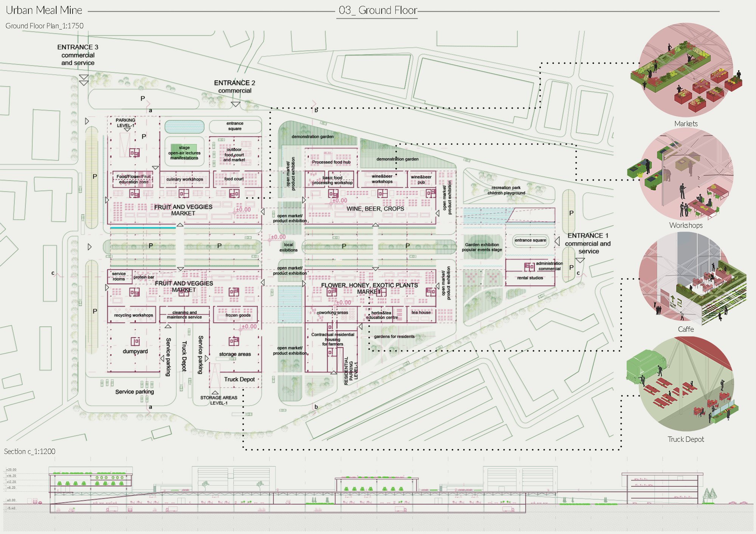
Task: Click the WINE, BEER, CROPS hall label
Action: click(x=375, y=209)
